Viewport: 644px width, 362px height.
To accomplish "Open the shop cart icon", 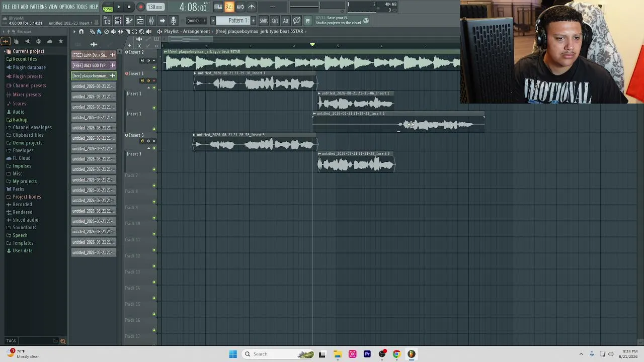I will tap(307, 21).
